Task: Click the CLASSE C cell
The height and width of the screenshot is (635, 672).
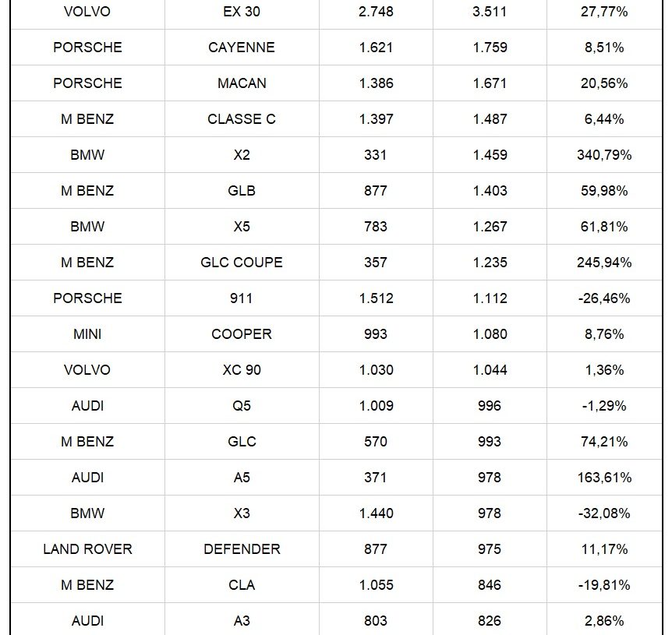Action: point(242,119)
